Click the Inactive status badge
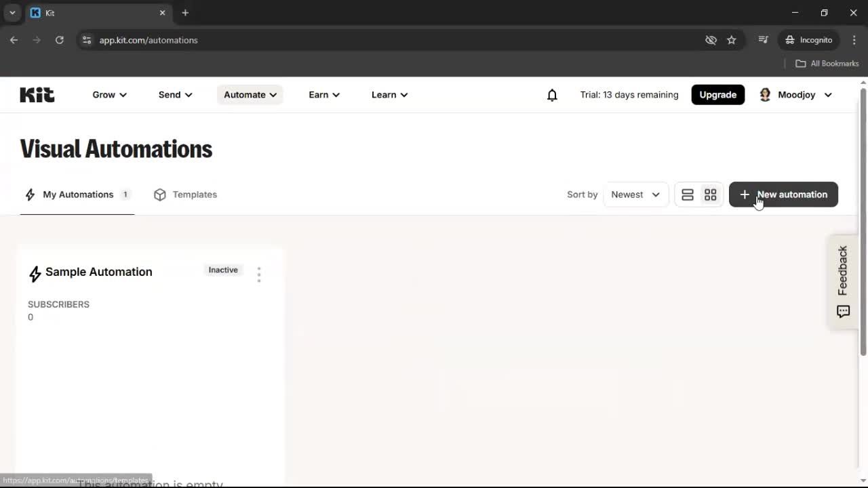 click(222, 270)
